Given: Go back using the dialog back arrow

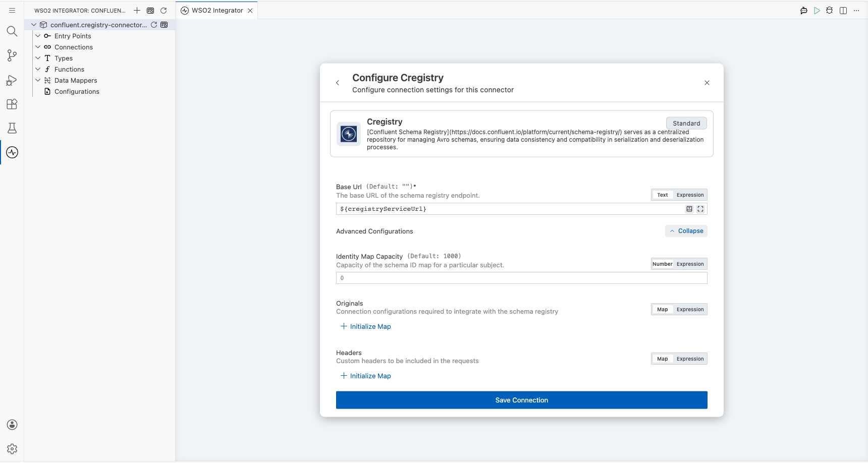Looking at the screenshot, I should [x=338, y=83].
